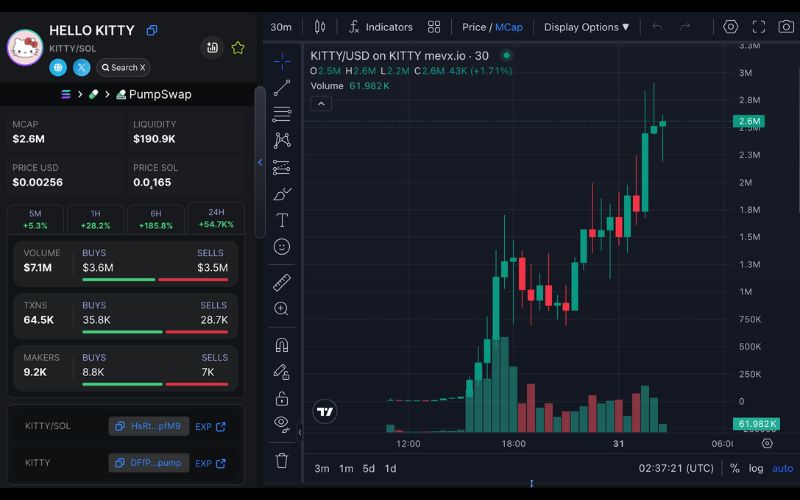The image size is (800, 500).
Task: Copy the KITTY token address DFfP...pump
Action: pyautogui.click(x=149, y=463)
